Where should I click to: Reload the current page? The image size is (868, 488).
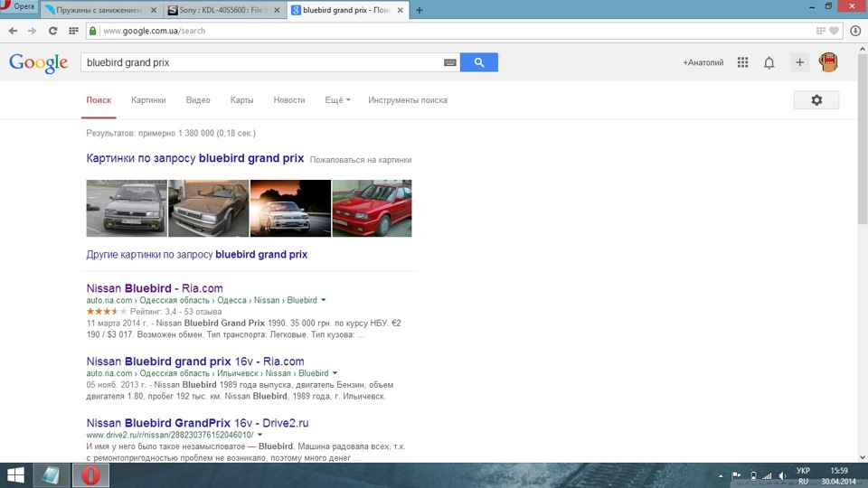52,31
